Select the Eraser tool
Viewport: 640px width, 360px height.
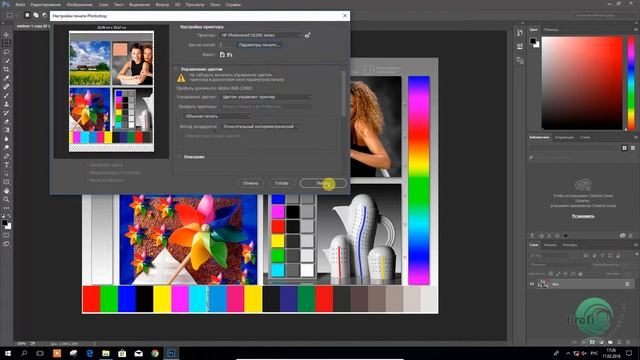coord(6,121)
